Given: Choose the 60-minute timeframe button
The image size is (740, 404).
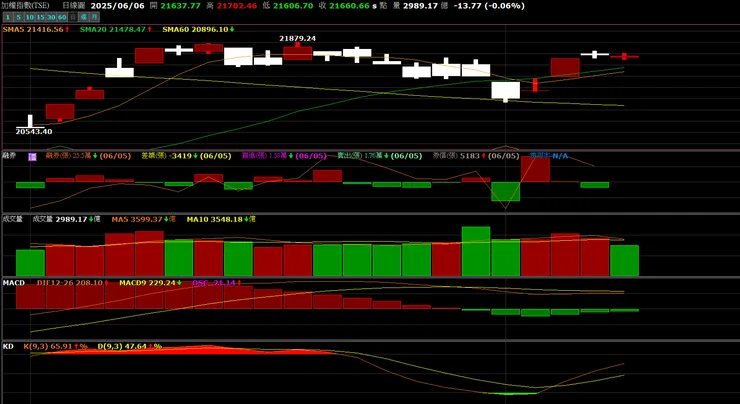Looking at the screenshot, I should click(62, 17).
